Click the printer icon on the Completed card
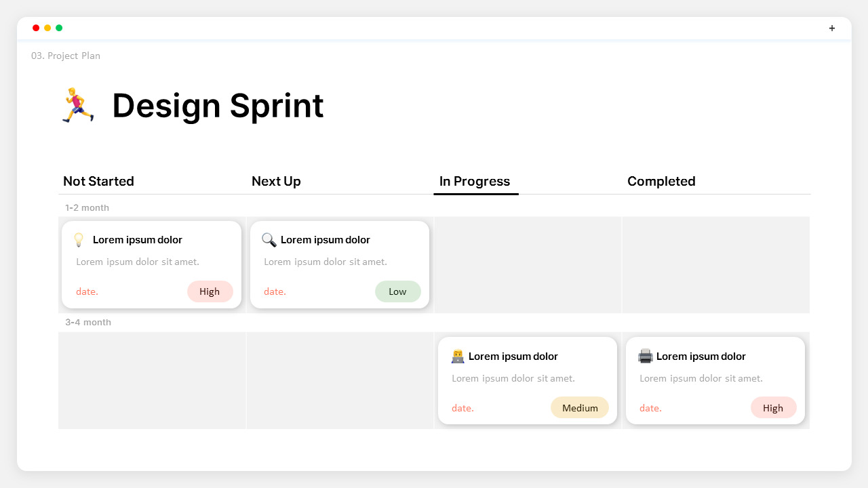 (x=646, y=356)
